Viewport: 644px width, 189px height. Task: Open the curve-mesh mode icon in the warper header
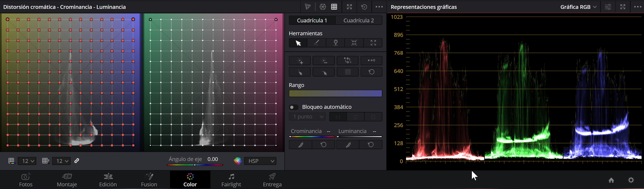[308, 7]
